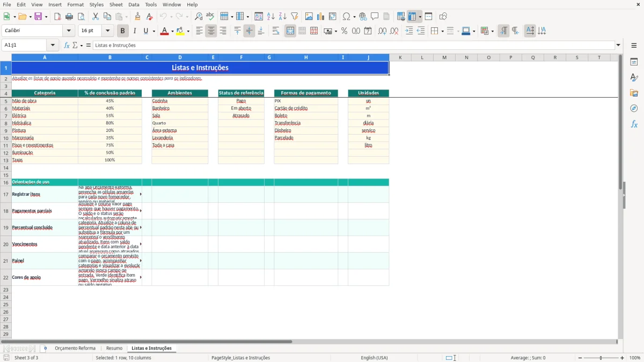Screen dimensions: 644x362
Task: Insert a comment
Action: point(375,17)
